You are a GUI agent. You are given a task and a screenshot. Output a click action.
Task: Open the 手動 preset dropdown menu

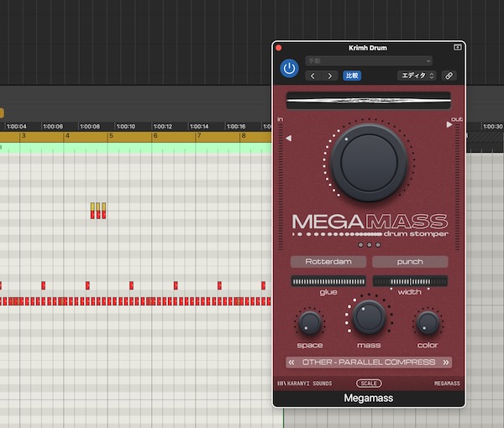pos(369,61)
